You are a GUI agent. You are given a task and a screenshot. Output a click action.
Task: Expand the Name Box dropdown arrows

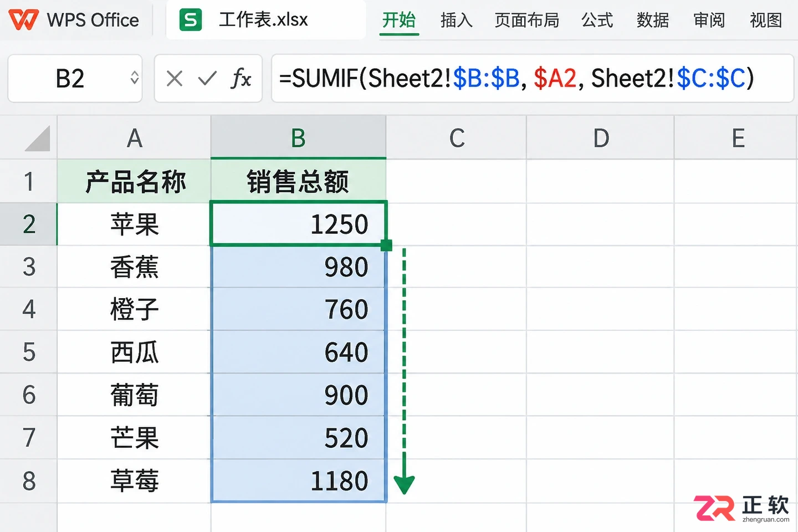pos(134,78)
